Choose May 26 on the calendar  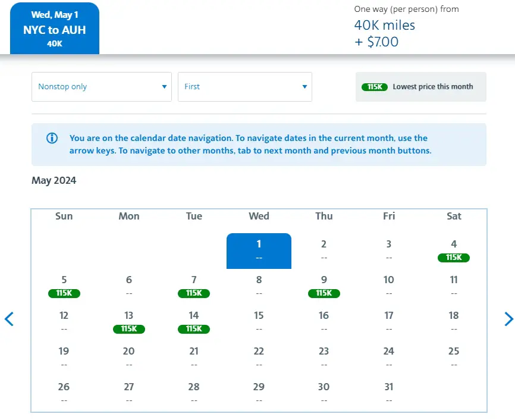(x=64, y=393)
